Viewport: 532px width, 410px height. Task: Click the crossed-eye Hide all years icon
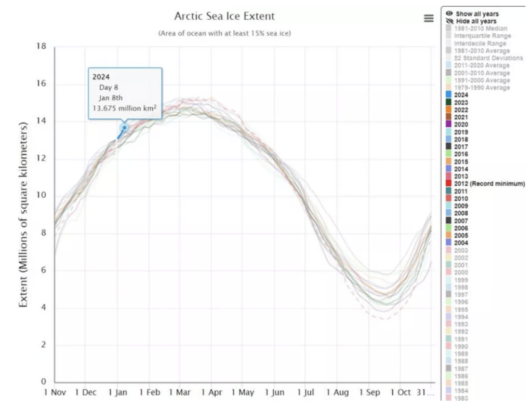pyautogui.click(x=449, y=21)
